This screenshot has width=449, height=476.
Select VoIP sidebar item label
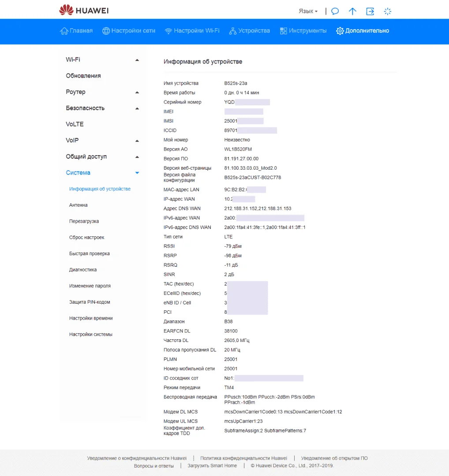click(72, 140)
